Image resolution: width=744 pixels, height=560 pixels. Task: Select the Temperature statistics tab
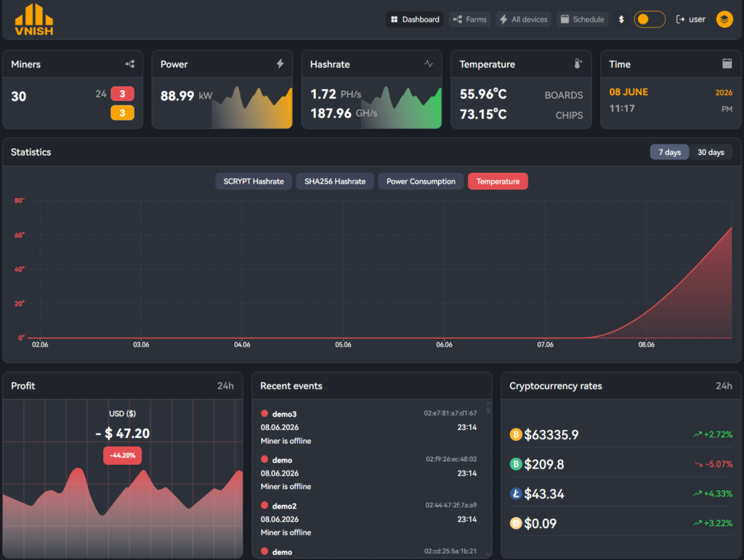coord(498,181)
